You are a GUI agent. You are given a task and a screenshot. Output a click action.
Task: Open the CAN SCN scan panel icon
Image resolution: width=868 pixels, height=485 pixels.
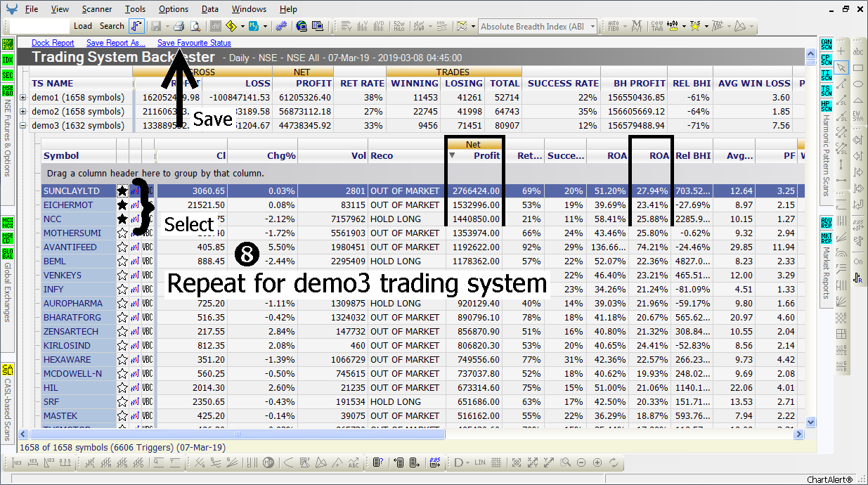(x=826, y=45)
